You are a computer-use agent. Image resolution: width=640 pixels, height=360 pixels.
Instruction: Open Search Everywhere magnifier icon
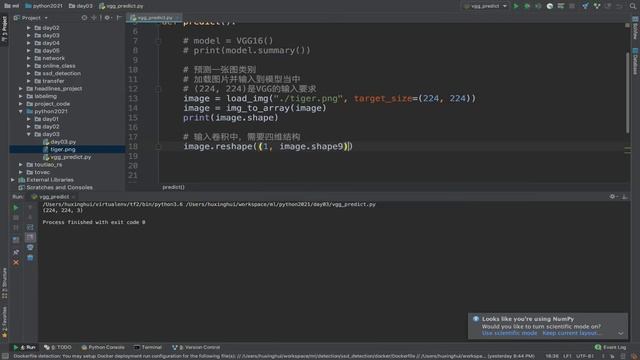633,6
